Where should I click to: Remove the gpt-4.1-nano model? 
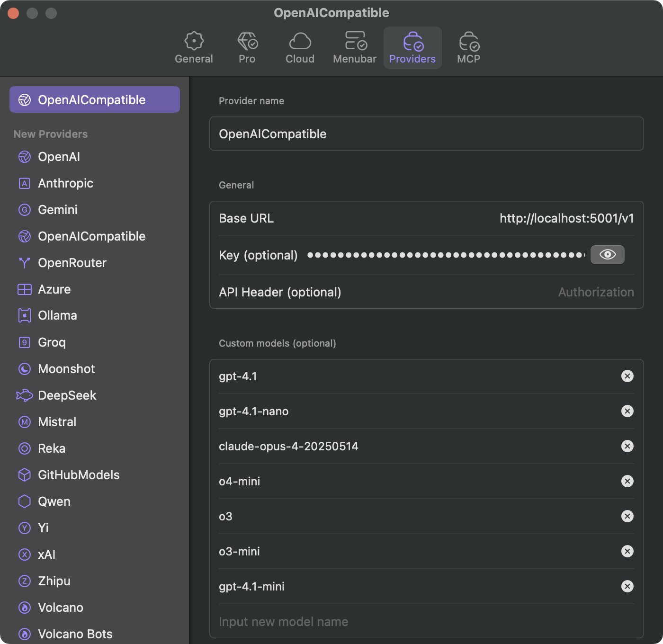(627, 411)
